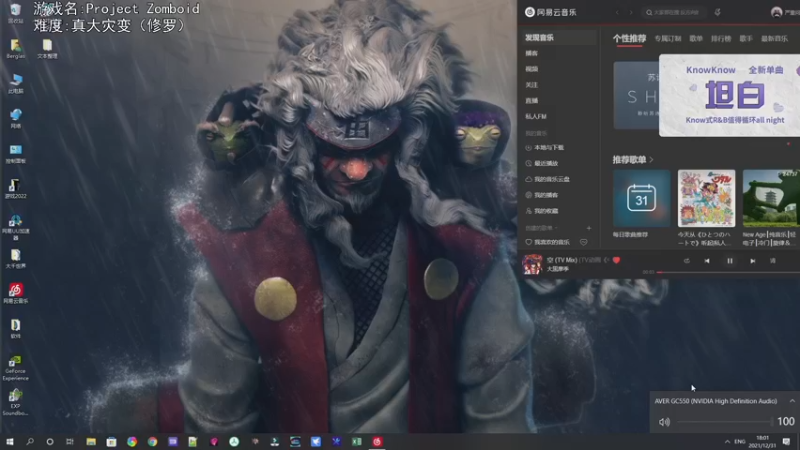Select 网络 desktop icon
Image resolution: width=800 pixels, height=450 pixels.
tap(16, 118)
